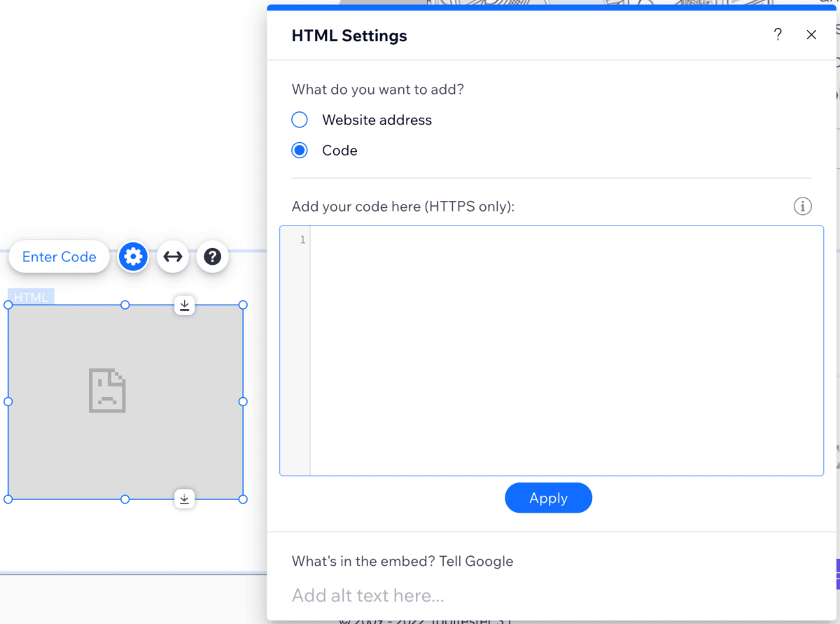Click the bottom download-arrow handle on HTML box
This screenshot has height=624, width=840.
coord(184,499)
